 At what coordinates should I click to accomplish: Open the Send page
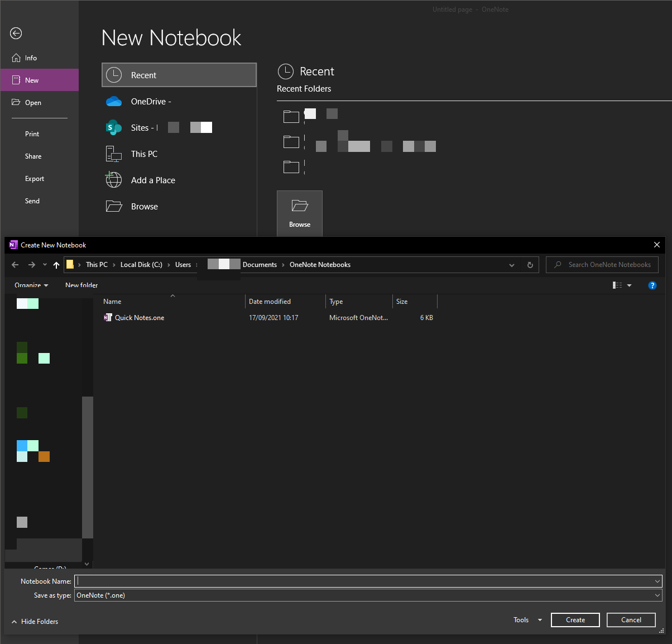point(39,201)
